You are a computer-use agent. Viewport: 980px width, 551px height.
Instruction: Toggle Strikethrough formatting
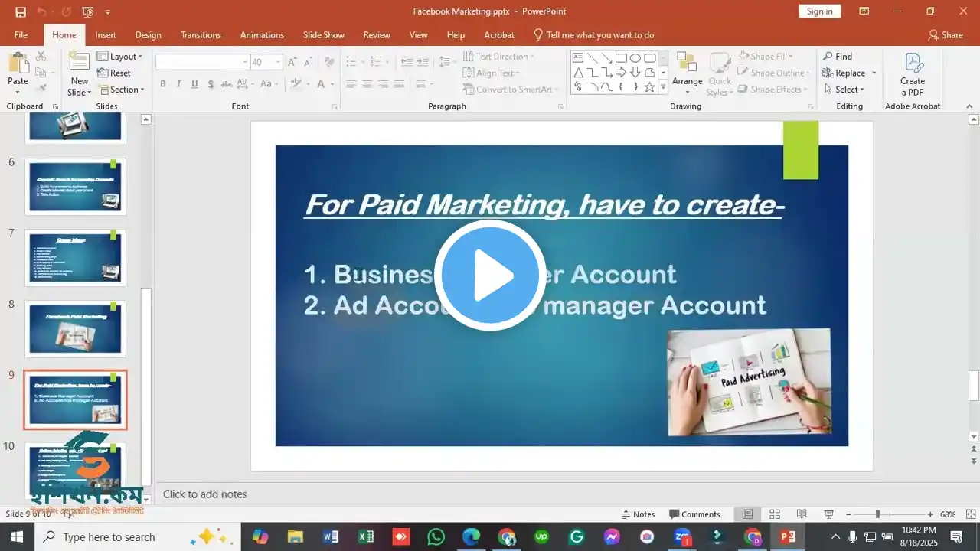pos(227,84)
